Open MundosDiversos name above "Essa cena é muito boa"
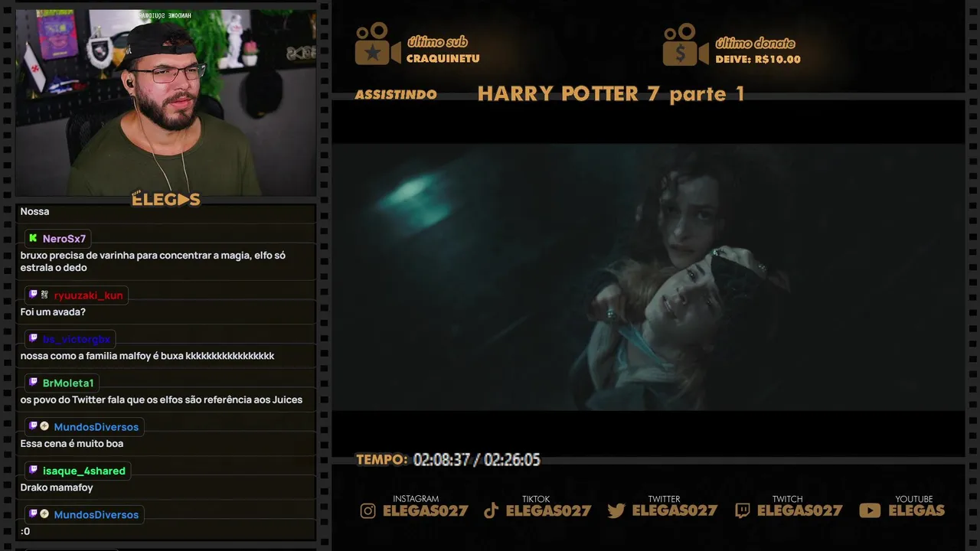The image size is (980, 551). pyautogui.click(x=96, y=427)
